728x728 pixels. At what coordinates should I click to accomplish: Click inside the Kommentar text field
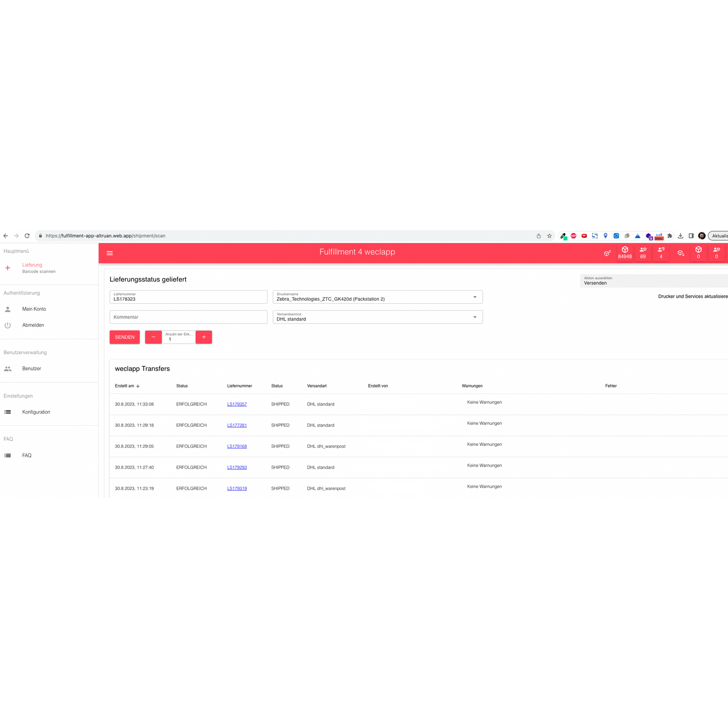coord(188,316)
